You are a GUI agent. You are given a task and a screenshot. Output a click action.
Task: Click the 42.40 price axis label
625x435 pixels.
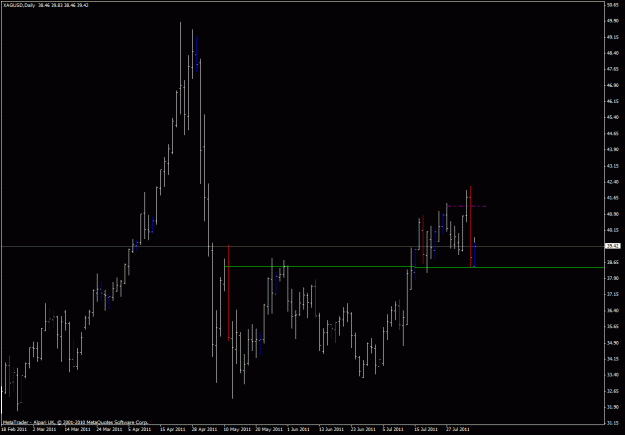click(613, 182)
